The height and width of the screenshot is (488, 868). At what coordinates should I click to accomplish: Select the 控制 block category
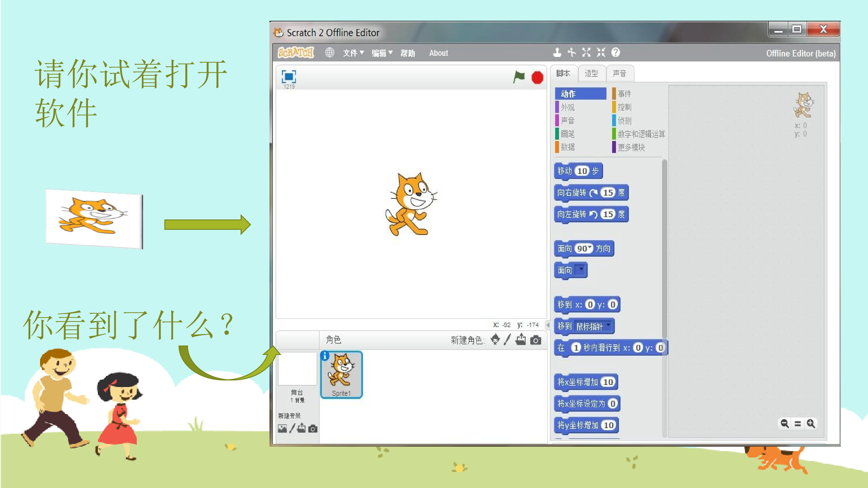click(x=624, y=107)
